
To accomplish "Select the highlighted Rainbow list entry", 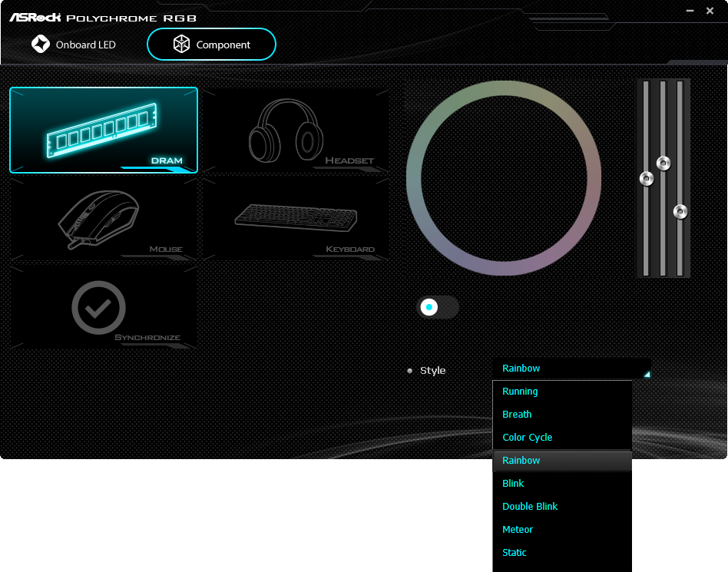I will pyautogui.click(x=562, y=461).
